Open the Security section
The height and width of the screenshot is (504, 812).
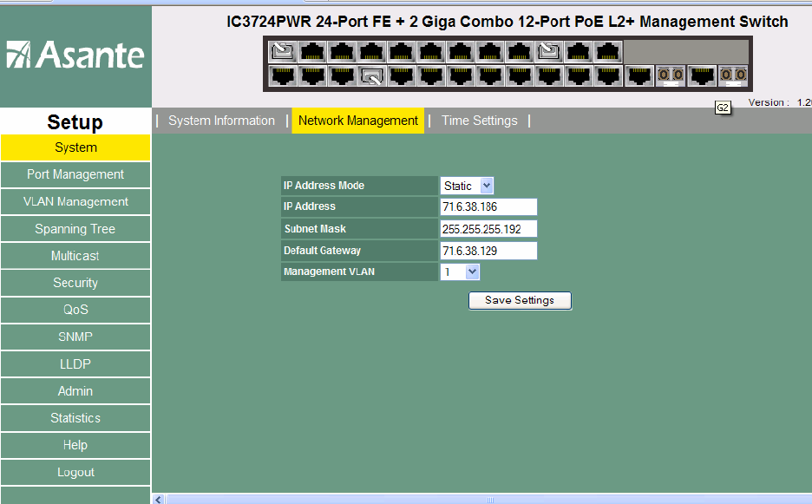pyautogui.click(x=75, y=283)
